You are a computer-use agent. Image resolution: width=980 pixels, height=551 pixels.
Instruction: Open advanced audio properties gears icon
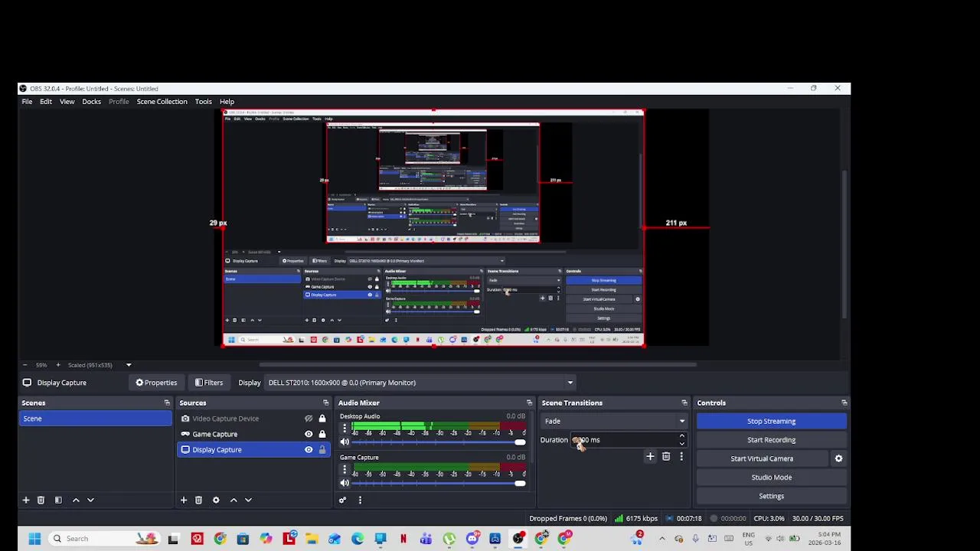(342, 500)
